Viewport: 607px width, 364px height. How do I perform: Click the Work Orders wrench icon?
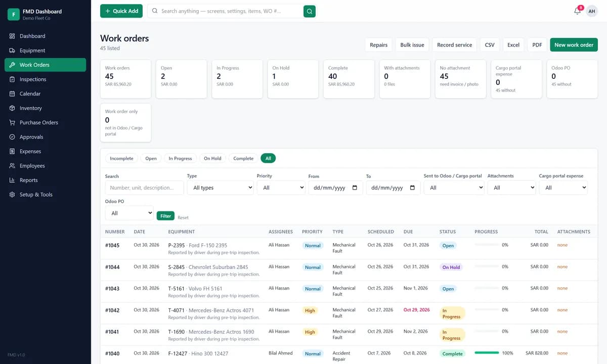[x=12, y=65]
